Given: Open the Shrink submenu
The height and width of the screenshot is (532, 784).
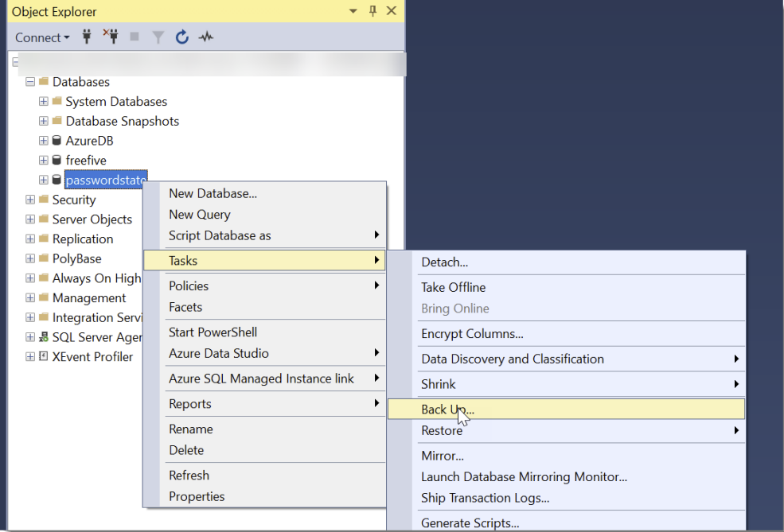Looking at the screenshot, I should point(567,384).
